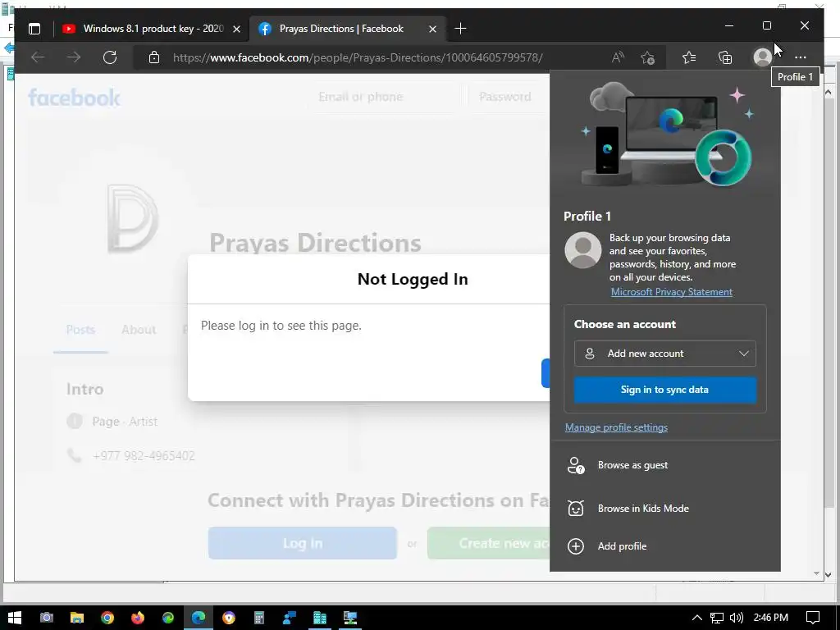Open a new browser tab
The image size is (840, 630).
pyautogui.click(x=460, y=29)
